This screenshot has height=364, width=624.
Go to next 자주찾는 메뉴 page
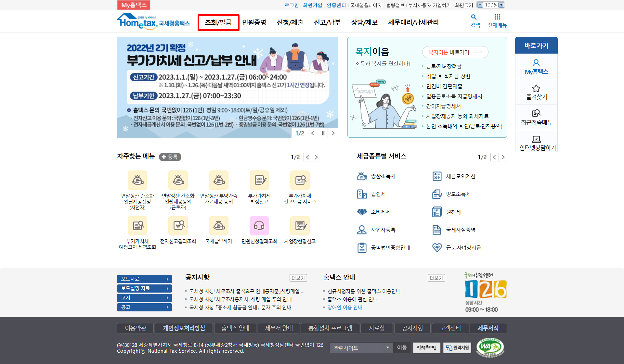coord(316,157)
